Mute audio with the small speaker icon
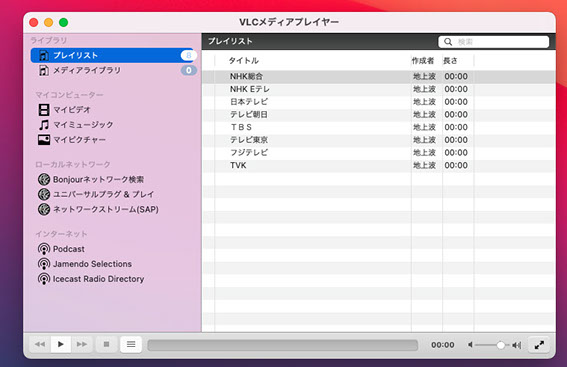The image size is (567, 367). pos(470,345)
